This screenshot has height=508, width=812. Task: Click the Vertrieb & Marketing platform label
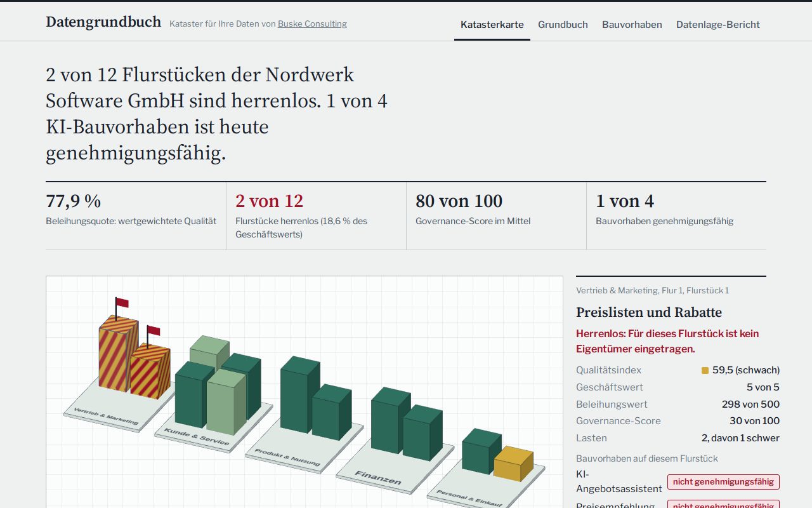pos(106,416)
